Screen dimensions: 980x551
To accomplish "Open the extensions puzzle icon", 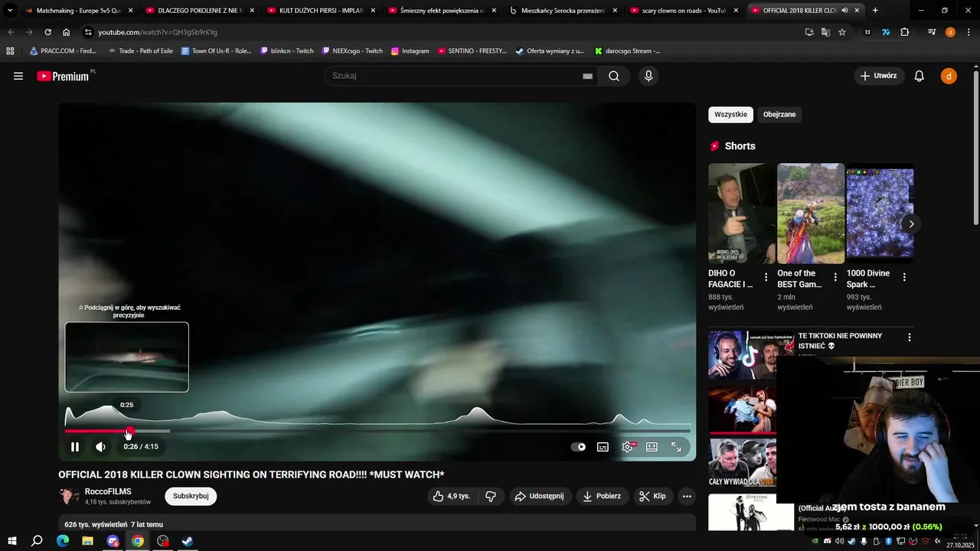I will click(x=905, y=32).
